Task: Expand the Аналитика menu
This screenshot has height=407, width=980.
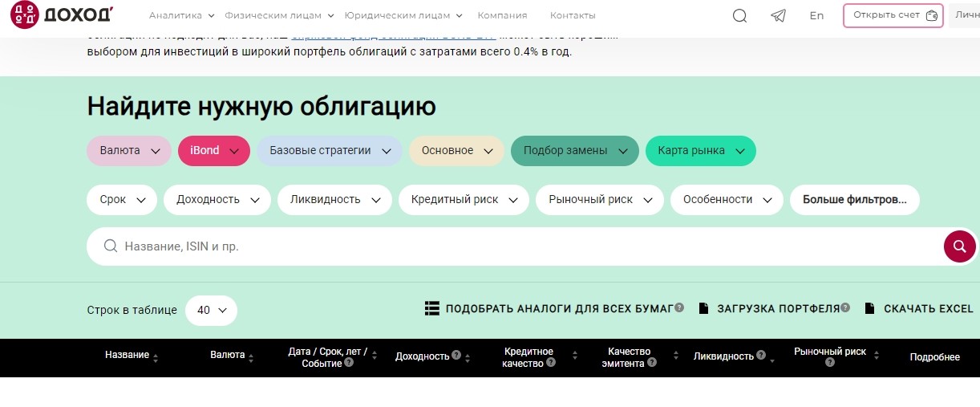Action: point(181,15)
